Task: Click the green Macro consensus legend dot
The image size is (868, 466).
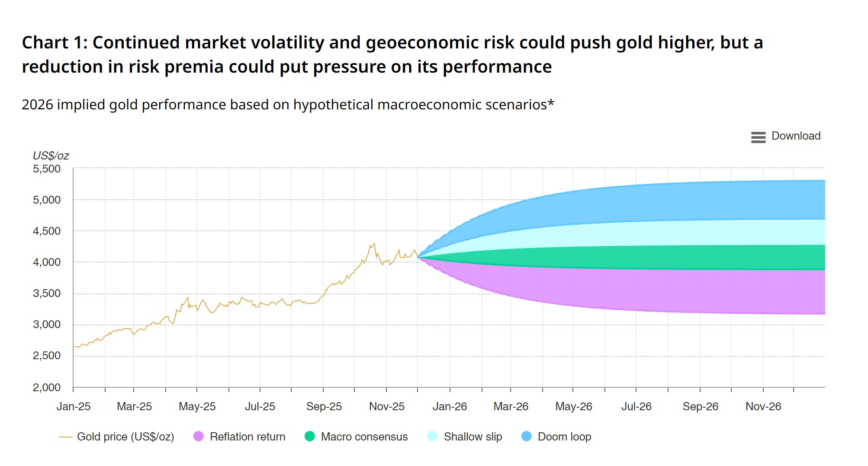Action: coord(310,437)
